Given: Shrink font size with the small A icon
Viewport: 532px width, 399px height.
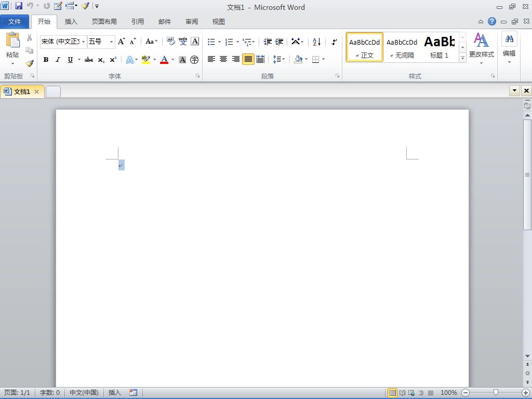Looking at the screenshot, I should point(133,42).
